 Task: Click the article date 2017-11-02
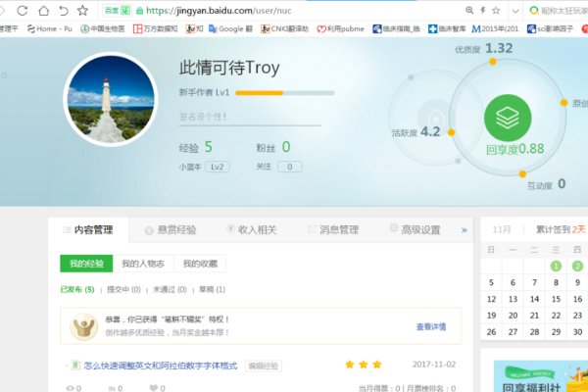coord(434,365)
